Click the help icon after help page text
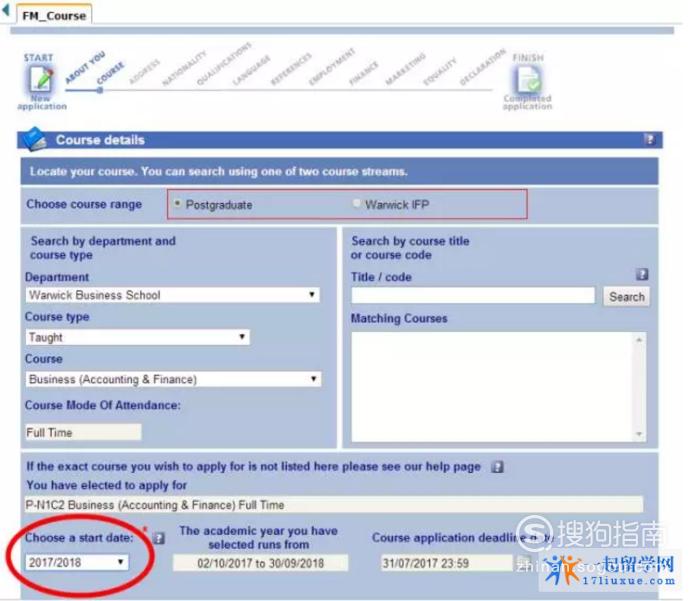Viewport: 692px width, 601px height. pos(497,466)
